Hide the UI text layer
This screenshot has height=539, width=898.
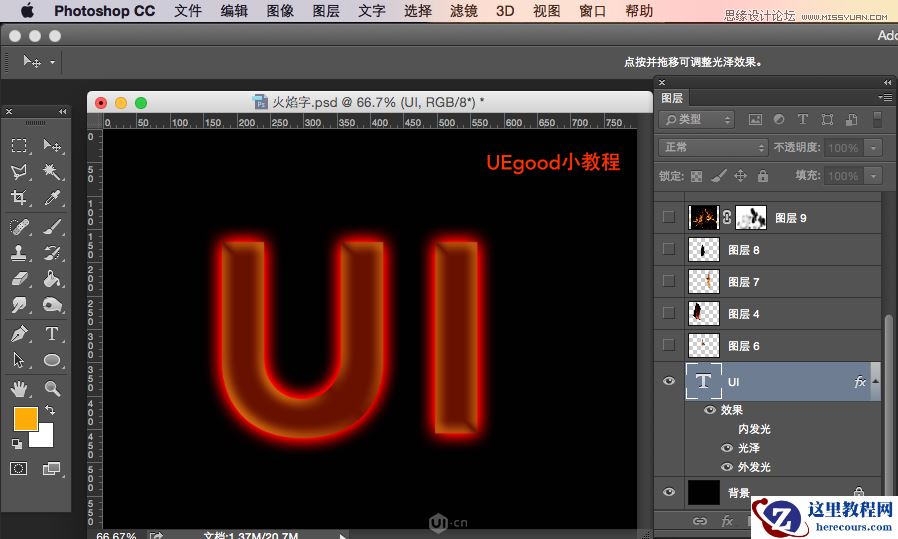668,381
